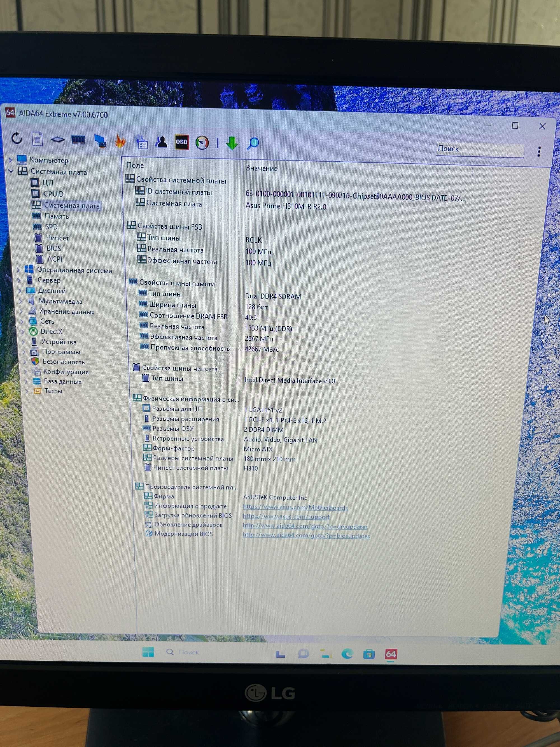Expand the DirectX tree node
This screenshot has width=560, height=747.
point(23,331)
